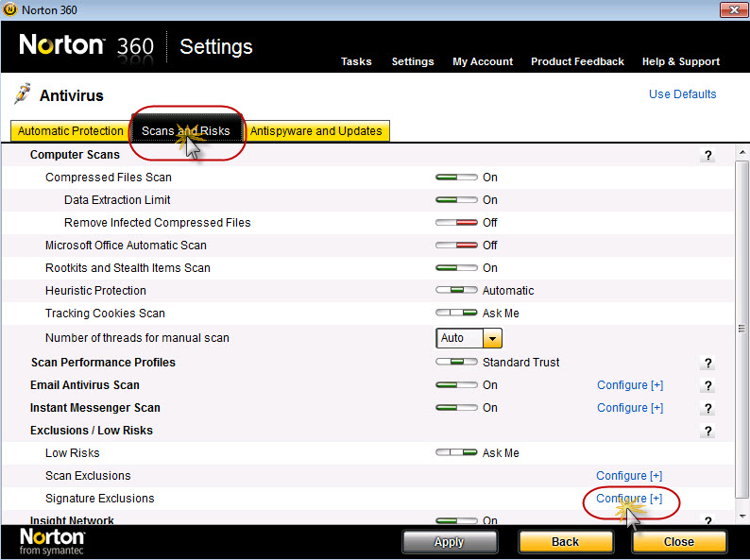Click the scrollbar up arrow
The width and height of the screenshot is (750, 560).
click(741, 153)
